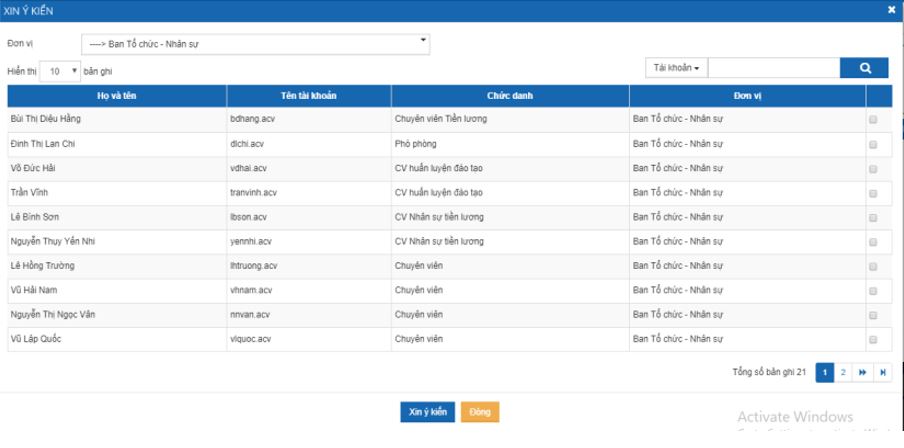This screenshot has height=448, width=904.
Task: Click the magnifier search button
Action: [864, 68]
